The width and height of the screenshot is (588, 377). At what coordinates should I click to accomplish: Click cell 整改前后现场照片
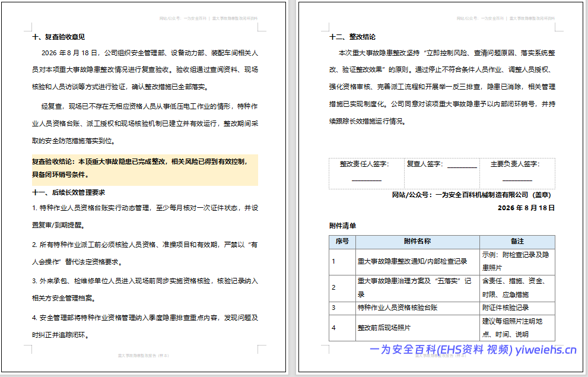(417, 328)
